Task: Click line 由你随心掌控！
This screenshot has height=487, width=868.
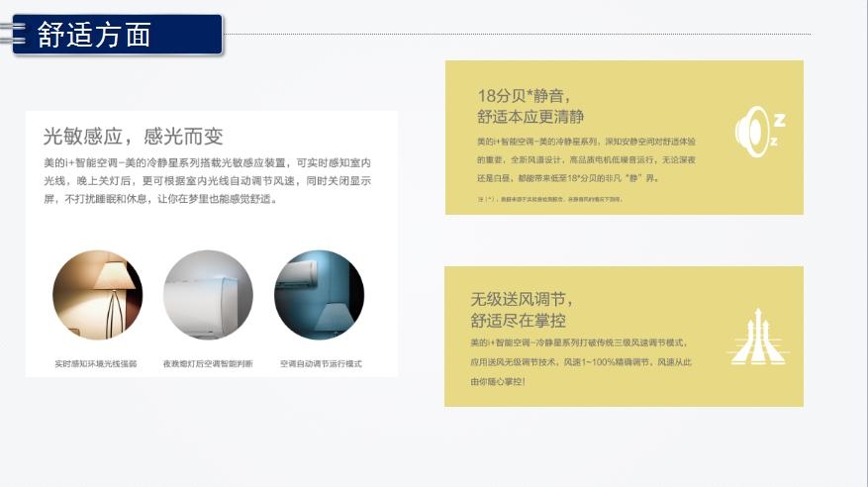Action: [498, 381]
